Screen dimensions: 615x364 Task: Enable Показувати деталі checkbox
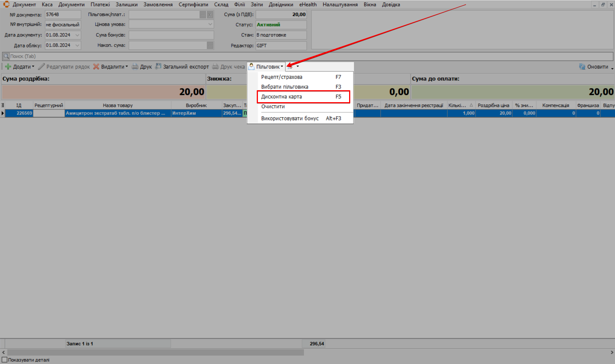(4, 360)
